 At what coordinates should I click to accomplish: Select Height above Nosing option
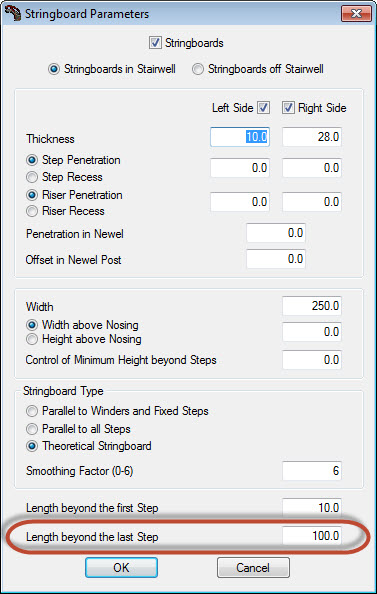coord(32,339)
